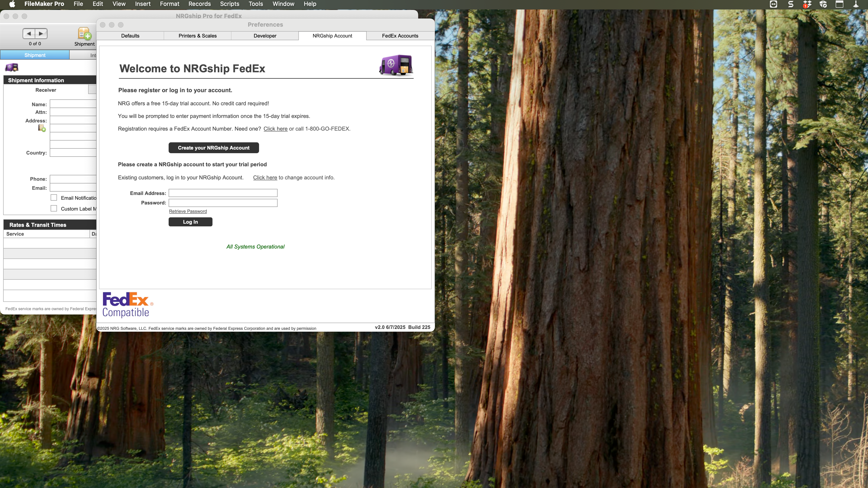Toggle the Custom Label checkbox
Viewport: 868px width, 488px height.
coord(54,209)
